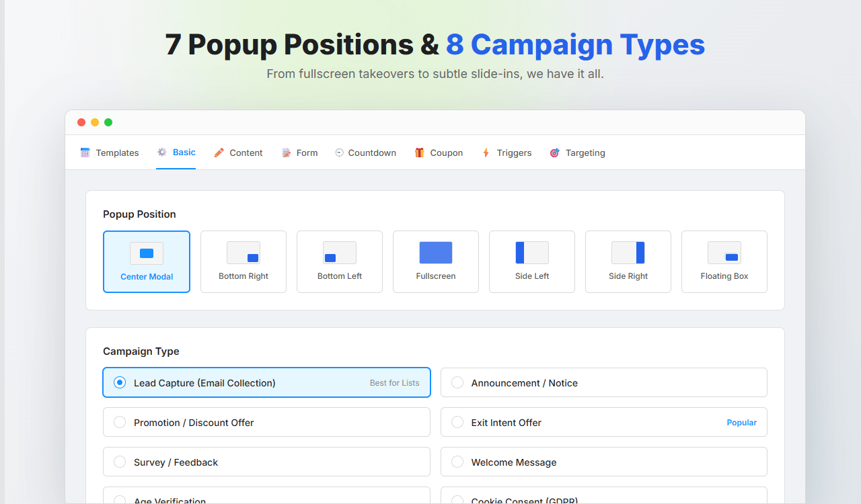Go to the Countdown tab
The image size is (861, 504).
click(x=365, y=153)
